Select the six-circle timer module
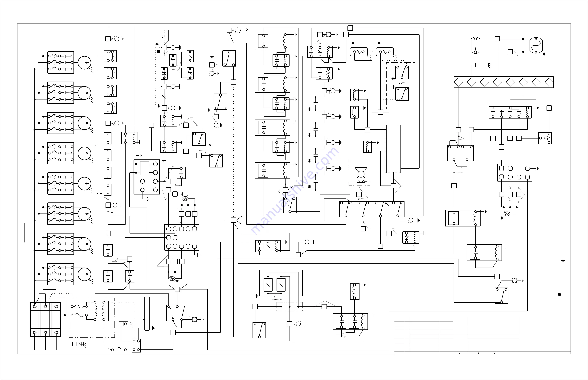The width and height of the screenshot is (588, 380). 147,177
